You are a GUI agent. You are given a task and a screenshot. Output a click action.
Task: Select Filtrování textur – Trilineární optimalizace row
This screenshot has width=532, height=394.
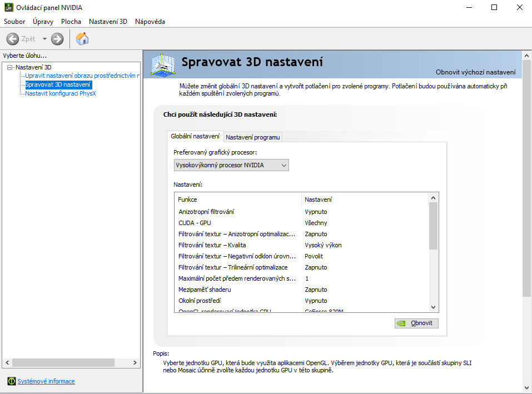(302, 267)
